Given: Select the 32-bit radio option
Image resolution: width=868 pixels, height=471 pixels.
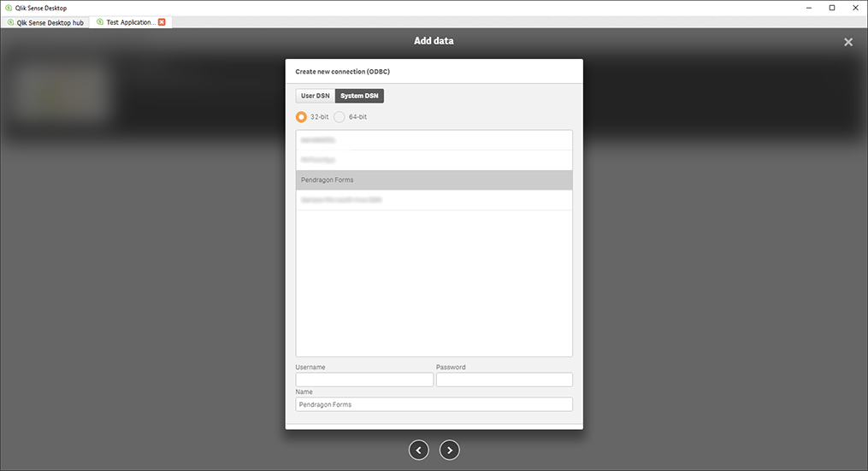Looking at the screenshot, I should [x=301, y=117].
